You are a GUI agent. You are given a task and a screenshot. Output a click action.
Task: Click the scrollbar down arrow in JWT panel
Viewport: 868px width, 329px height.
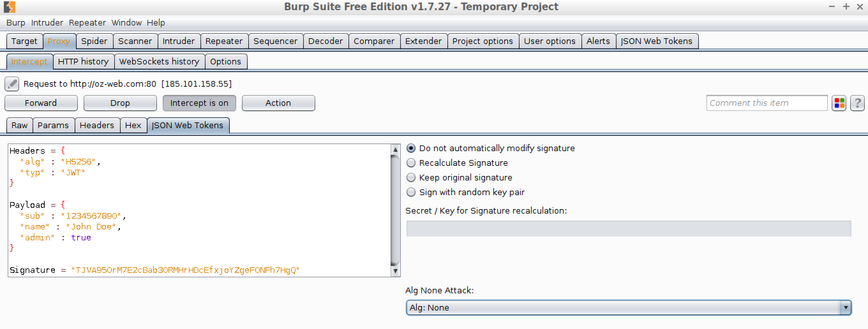[395, 271]
